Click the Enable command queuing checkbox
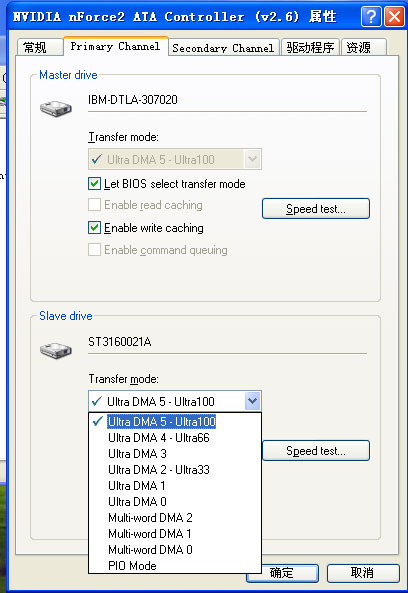Image resolution: width=408 pixels, height=593 pixels. coord(94,250)
